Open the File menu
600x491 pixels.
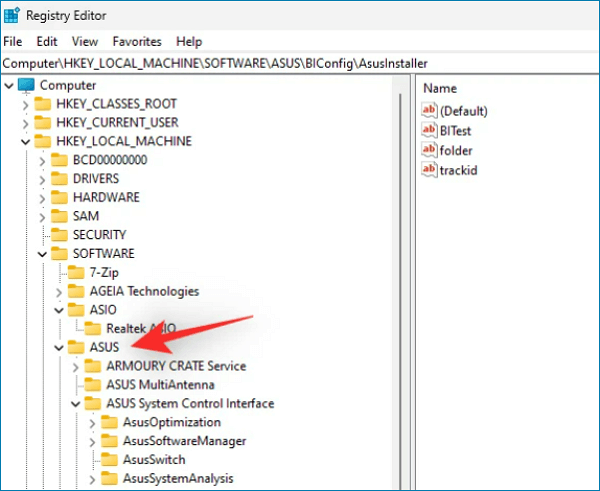click(13, 41)
